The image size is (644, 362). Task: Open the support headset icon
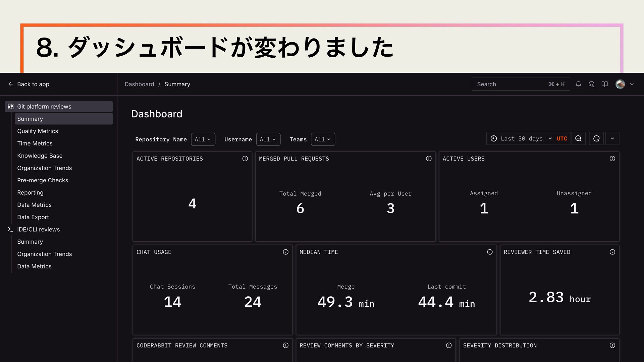click(x=591, y=84)
